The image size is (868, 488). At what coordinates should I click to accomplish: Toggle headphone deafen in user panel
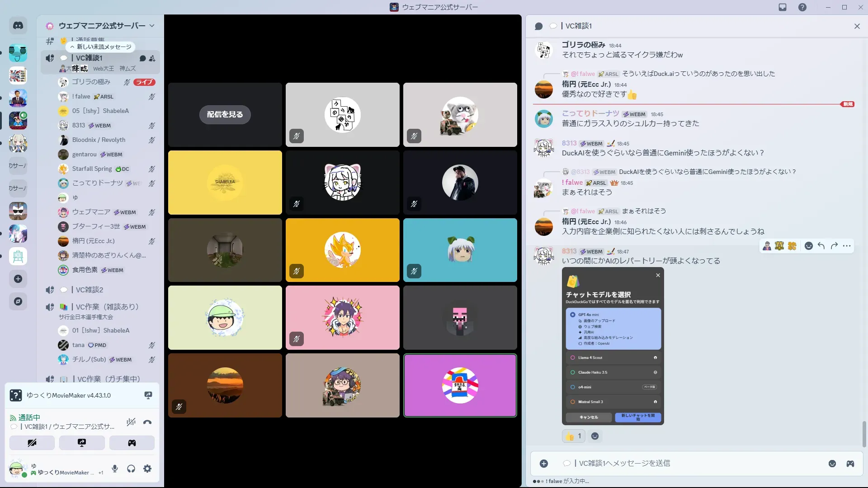click(x=131, y=469)
